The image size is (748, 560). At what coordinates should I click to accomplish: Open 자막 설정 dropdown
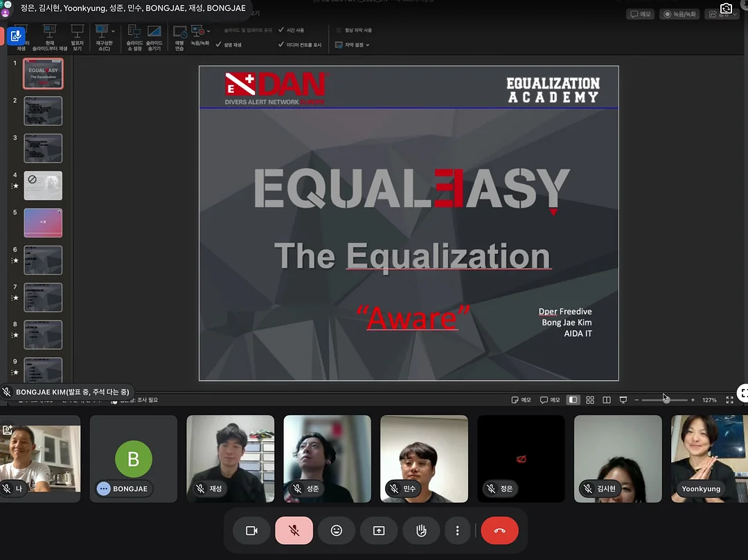point(352,45)
